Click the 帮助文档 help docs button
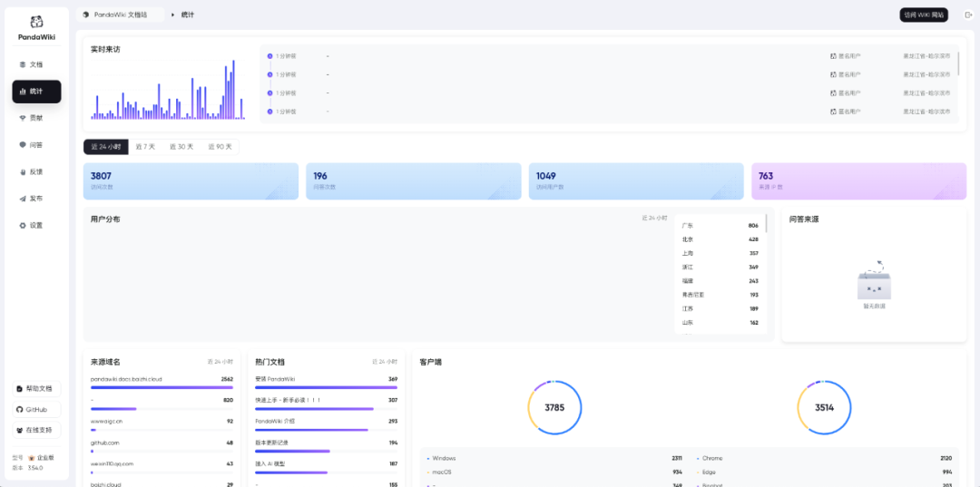 pos(36,388)
